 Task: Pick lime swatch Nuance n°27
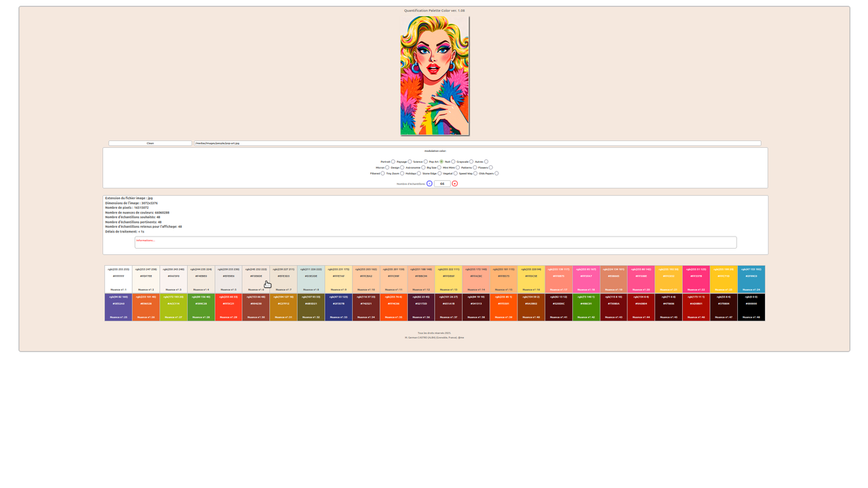click(174, 307)
